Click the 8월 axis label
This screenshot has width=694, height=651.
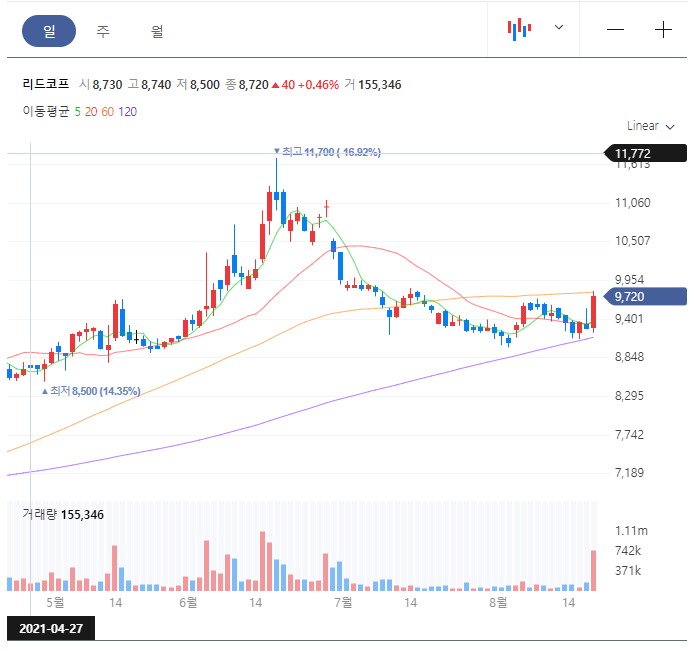click(498, 602)
